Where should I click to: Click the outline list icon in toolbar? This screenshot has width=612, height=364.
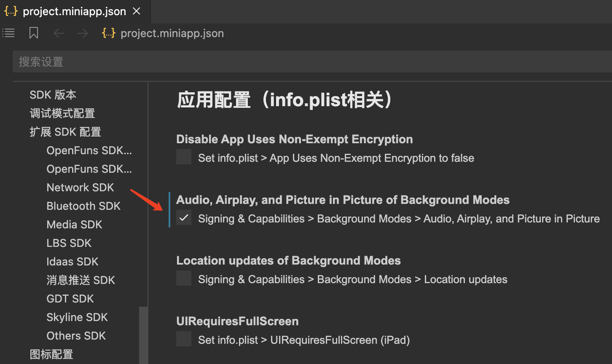[8, 33]
